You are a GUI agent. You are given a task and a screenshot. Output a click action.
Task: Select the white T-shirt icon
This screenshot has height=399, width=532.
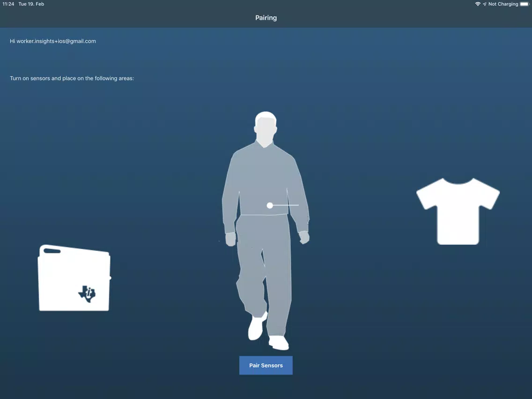(458, 211)
